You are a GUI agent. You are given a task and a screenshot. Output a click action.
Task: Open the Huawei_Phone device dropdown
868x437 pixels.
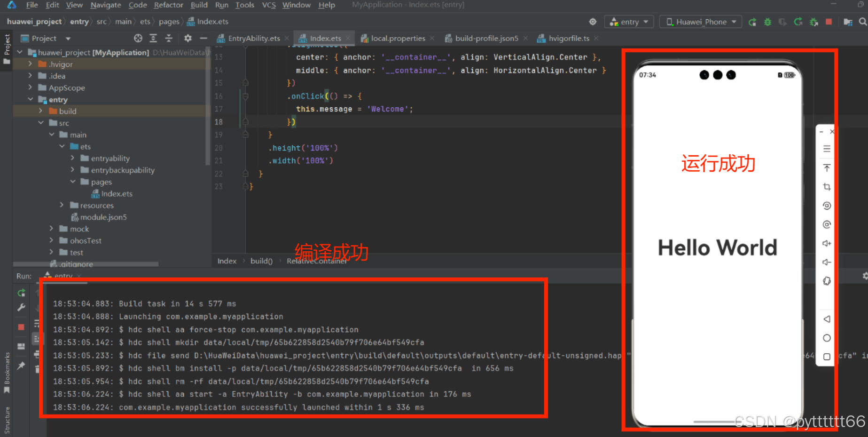point(701,22)
